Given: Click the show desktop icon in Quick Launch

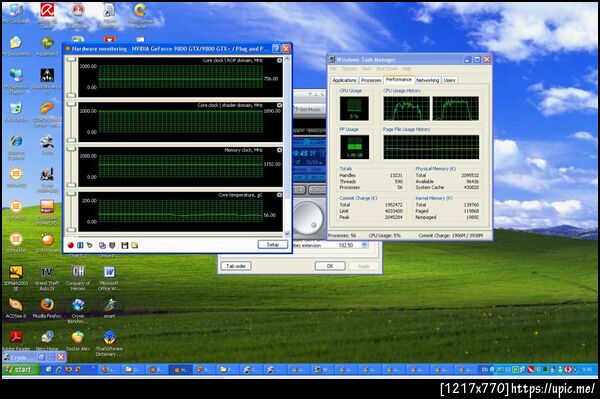Looking at the screenshot, I should click(x=49, y=370).
